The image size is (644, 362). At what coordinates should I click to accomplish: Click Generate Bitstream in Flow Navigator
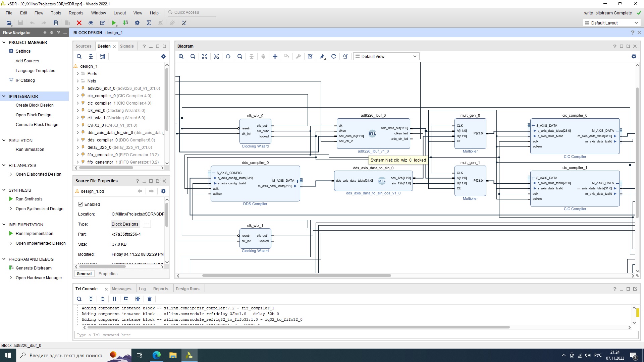click(34, 268)
